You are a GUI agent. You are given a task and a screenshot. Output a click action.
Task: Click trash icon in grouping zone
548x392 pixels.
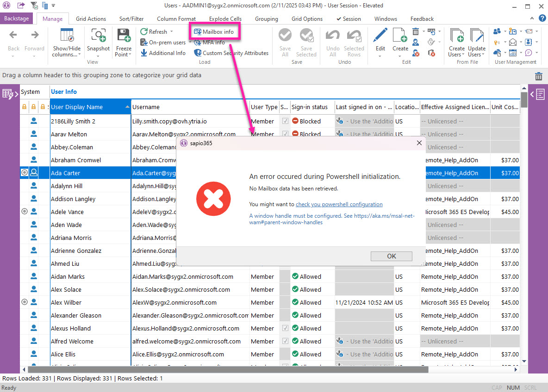pyautogui.click(x=538, y=76)
